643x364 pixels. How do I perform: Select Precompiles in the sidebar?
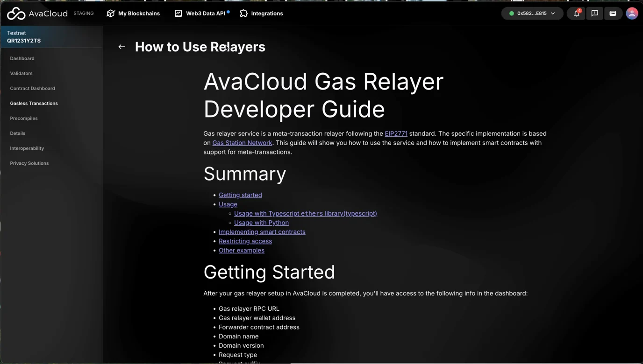pos(24,118)
